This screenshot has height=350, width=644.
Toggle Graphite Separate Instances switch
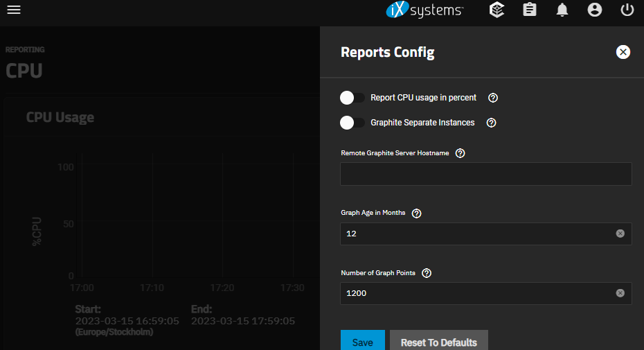click(x=352, y=123)
